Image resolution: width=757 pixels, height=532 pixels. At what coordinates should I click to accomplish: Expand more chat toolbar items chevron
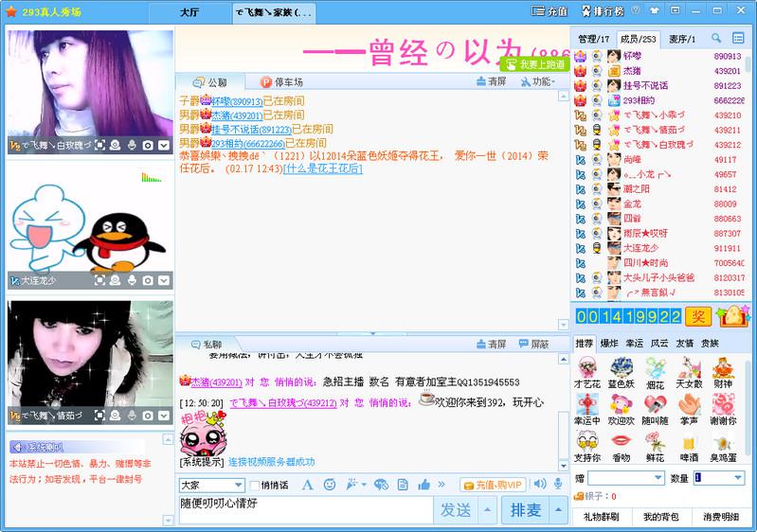pyautogui.click(x=442, y=484)
